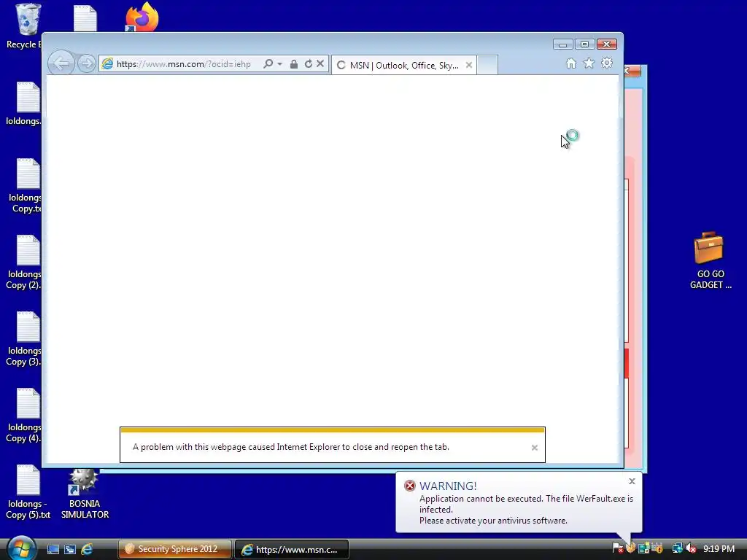
Task: Click the msn.com taskbar button
Action: [x=292, y=550]
